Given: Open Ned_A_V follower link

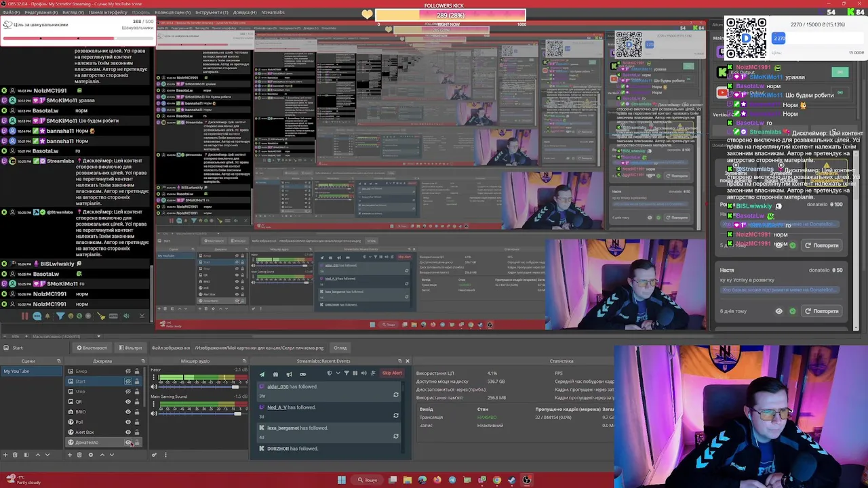Looking at the screenshot, I should (x=277, y=407).
